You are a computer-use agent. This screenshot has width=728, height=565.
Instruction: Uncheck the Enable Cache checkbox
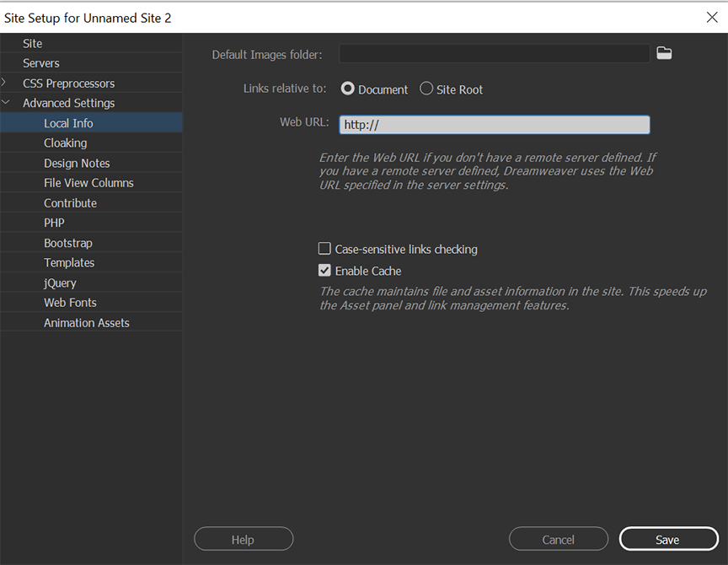324,271
